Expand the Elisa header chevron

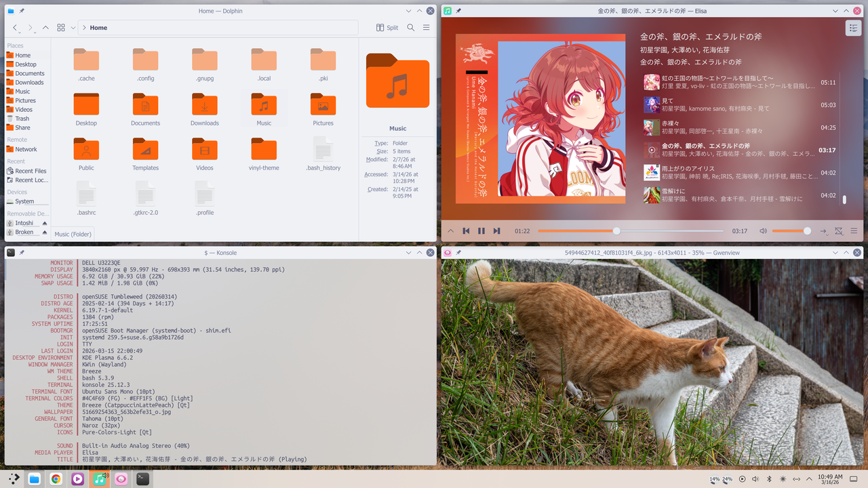(x=450, y=231)
